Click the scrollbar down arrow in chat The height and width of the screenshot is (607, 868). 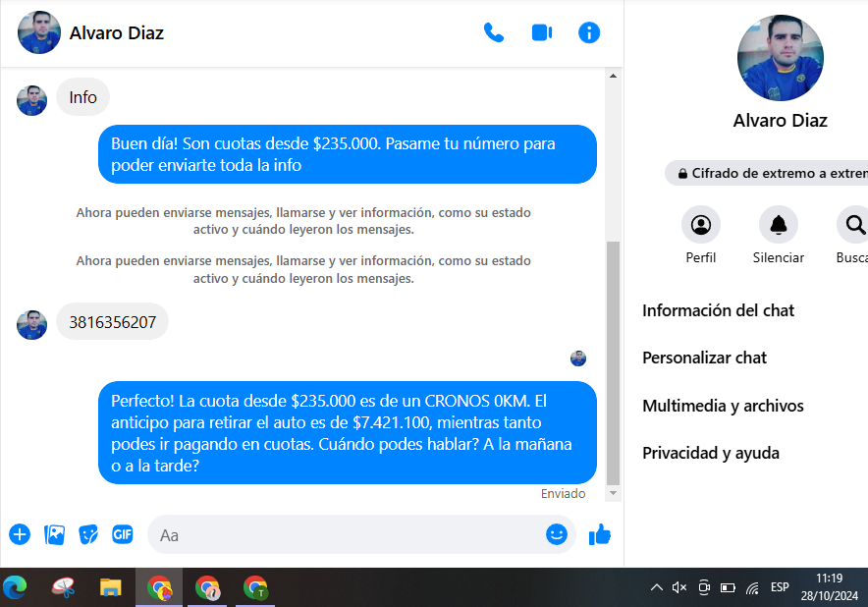pos(613,493)
